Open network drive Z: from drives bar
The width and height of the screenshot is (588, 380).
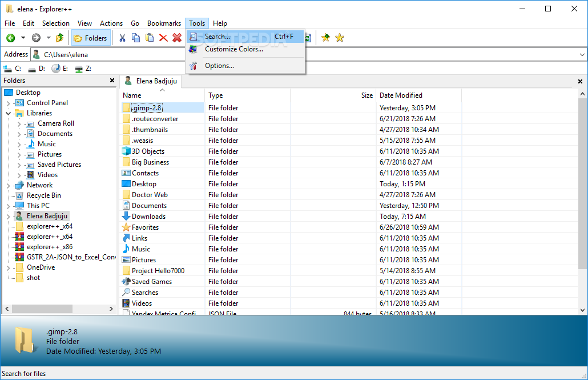coord(83,69)
